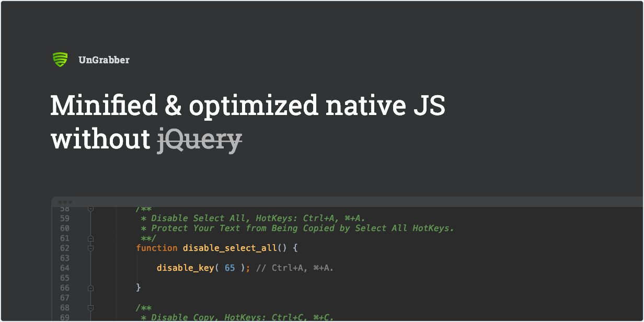Click the 'Minified & optimized native JS' heading

[x=248, y=106]
